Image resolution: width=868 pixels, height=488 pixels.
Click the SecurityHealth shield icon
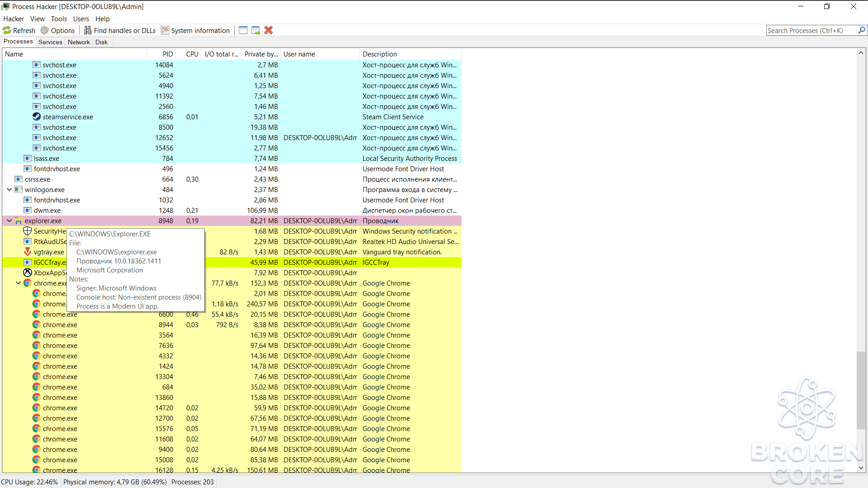pos(28,231)
